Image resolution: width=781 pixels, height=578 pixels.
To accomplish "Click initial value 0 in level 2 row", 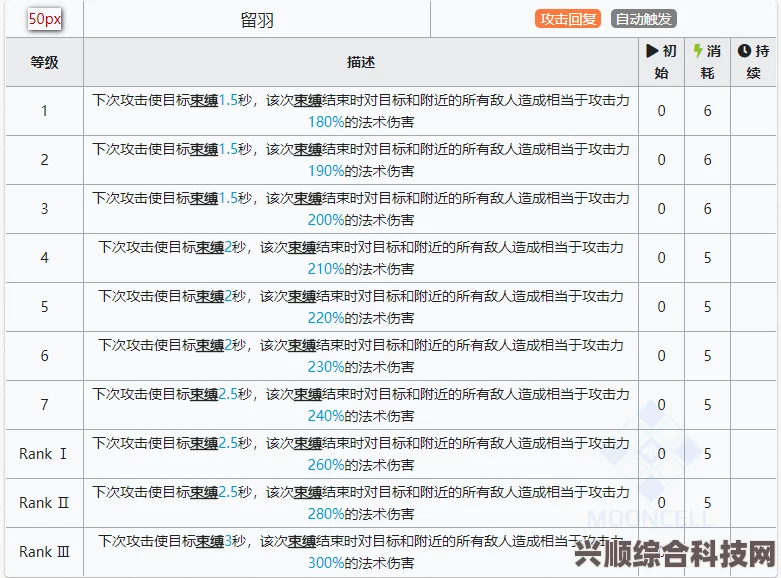I will 661,159.
